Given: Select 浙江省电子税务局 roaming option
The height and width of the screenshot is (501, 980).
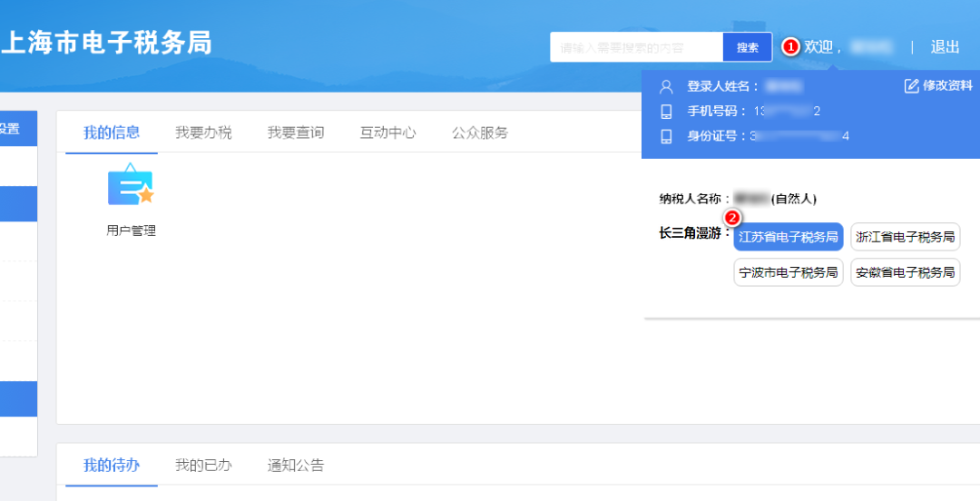Looking at the screenshot, I should click(905, 237).
